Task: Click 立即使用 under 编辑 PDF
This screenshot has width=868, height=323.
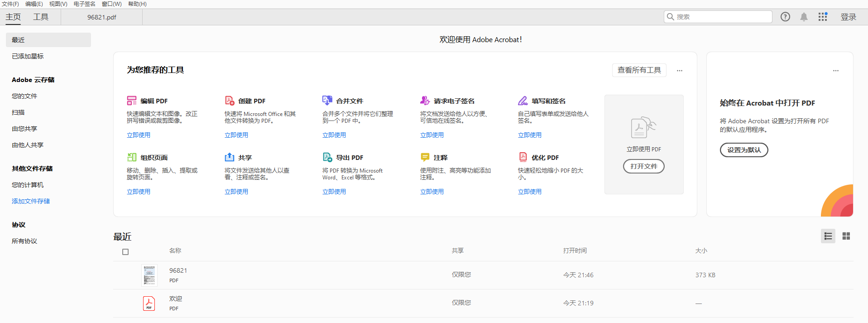Action: click(139, 135)
